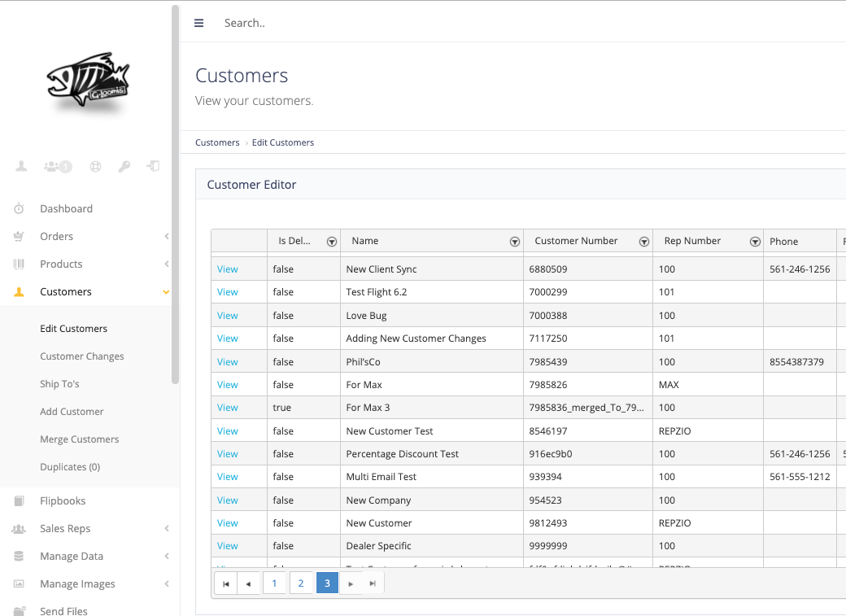Open Ship To's submenu item
Screen dimensions: 846x616
click(59, 384)
